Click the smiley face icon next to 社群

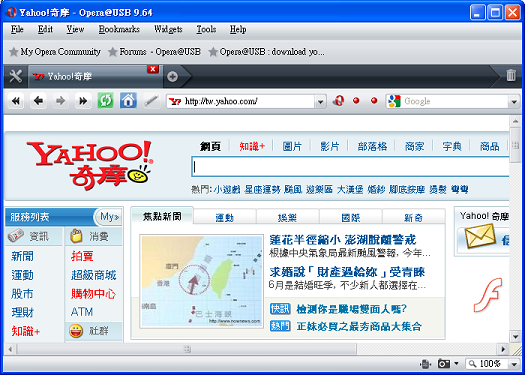point(76,331)
